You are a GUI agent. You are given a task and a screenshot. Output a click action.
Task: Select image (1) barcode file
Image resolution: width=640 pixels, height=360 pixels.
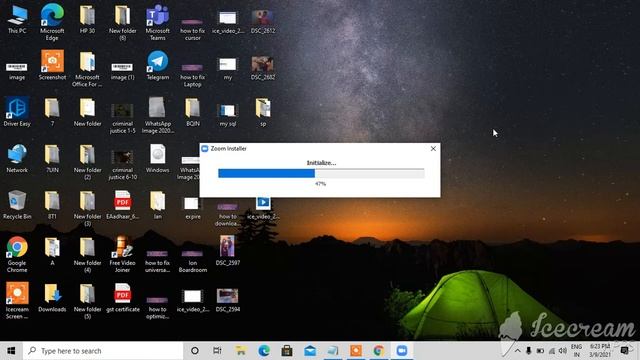(122, 71)
